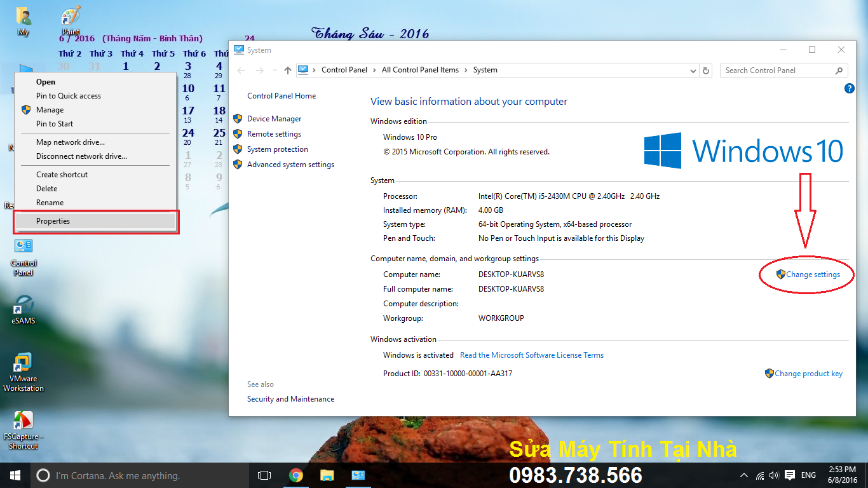The width and height of the screenshot is (868, 488).
Task: Choose Pin to Start
Action: click(x=95, y=124)
